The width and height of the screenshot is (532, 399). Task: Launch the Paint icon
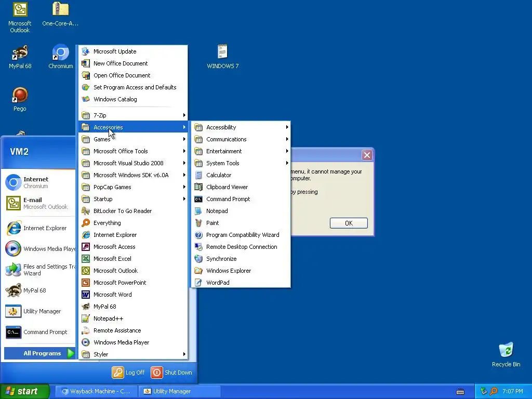(x=198, y=223)
